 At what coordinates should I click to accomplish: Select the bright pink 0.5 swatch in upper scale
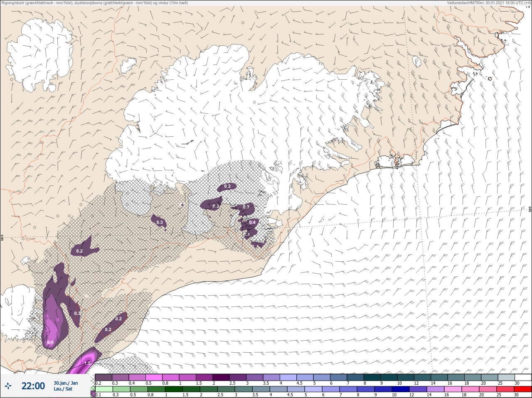point(154,377)
